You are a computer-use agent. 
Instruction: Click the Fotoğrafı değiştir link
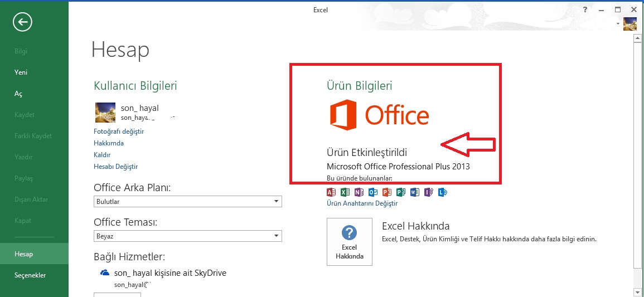[x=119, y=132]
